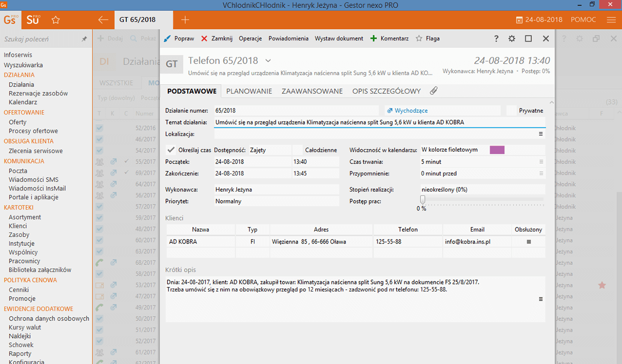Open Kalendarz in the sidebar
The width and height of the screenshot is (622, 364).
22,102
